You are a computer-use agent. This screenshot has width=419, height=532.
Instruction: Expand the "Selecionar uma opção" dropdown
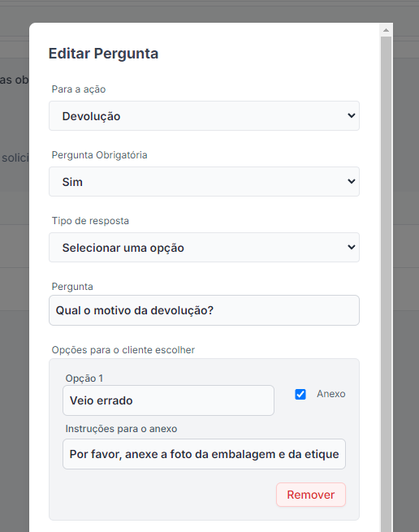pyautogui.click(x=204, y=248)
